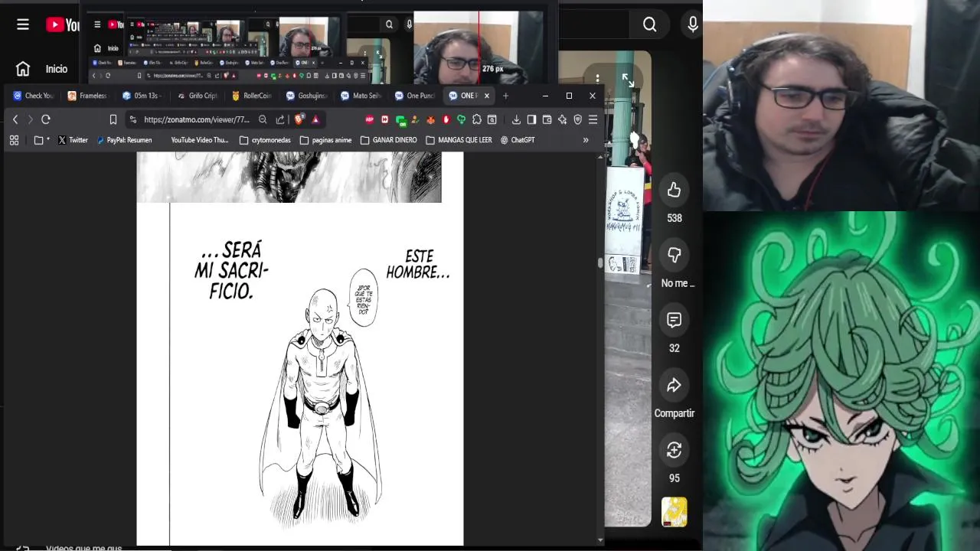Activate YouTube voice search microphone
This screenshot has height=551, width=980.
(693, 24)
